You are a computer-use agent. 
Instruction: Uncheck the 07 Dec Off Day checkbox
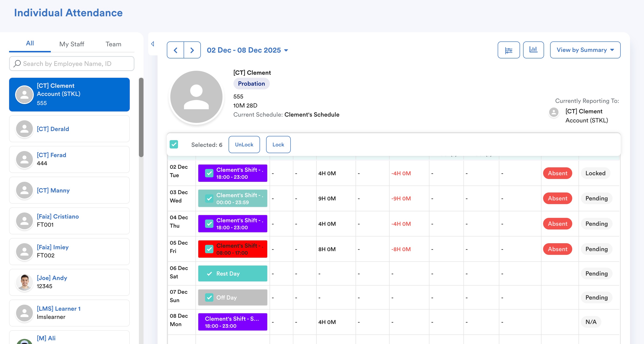[x=209, y=297]
